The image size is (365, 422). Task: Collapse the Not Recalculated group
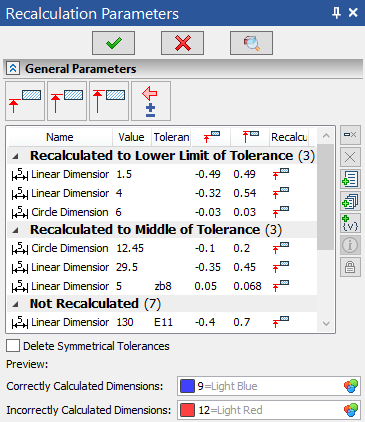pyautogui.click(x=16, y=304)
